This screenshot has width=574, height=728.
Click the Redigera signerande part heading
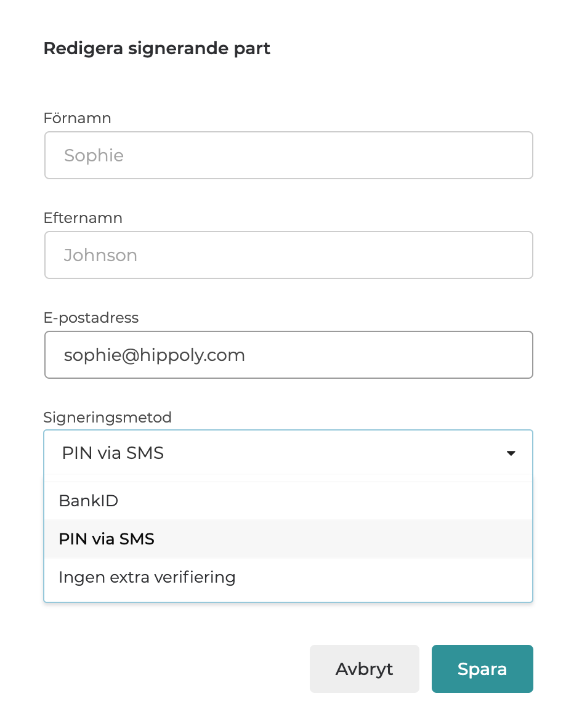coord(156,49)
